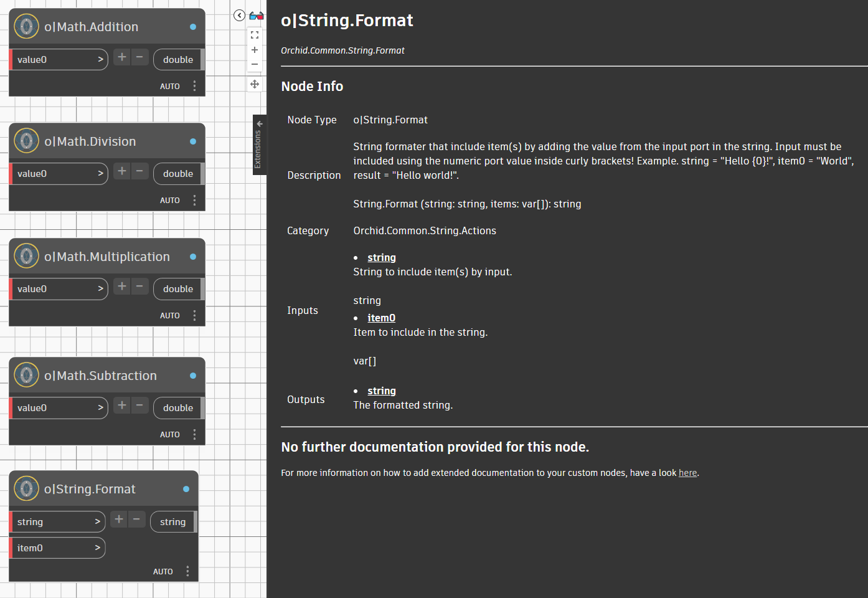
Task: Activate the pan arrows icon below the zoom controls
Action: (x=254, y=84)
